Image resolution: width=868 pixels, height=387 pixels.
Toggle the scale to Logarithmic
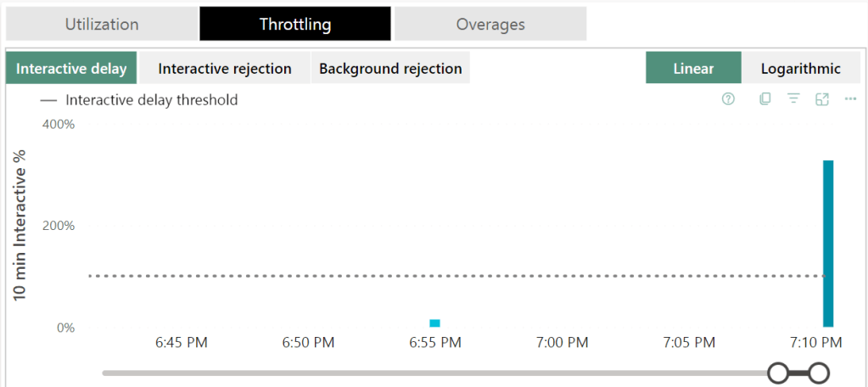click(801, 69)
